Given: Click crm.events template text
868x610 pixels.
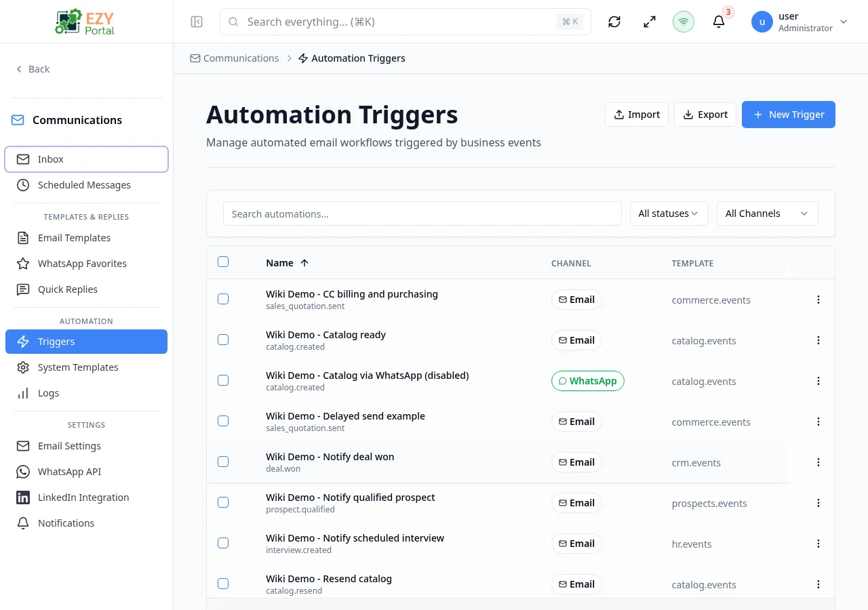Looking at the screenshot, I should click(696, 463).
